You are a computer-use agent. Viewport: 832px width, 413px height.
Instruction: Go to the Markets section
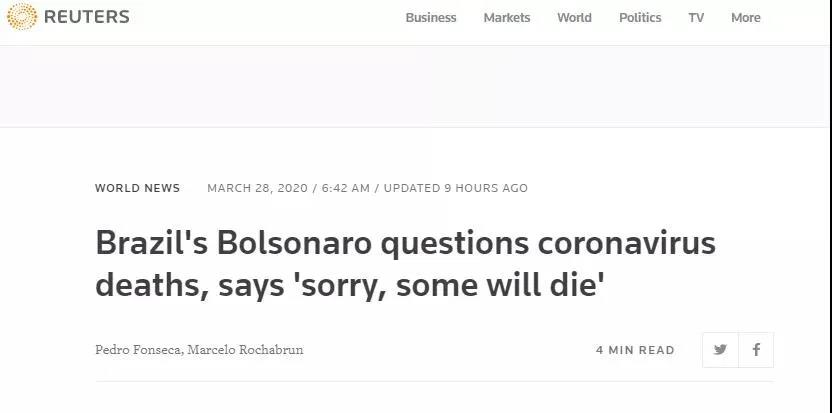507,18
